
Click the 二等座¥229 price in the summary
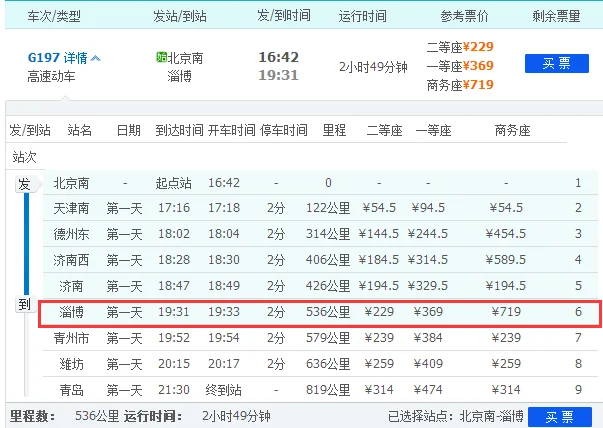click(x=460, y=47)
